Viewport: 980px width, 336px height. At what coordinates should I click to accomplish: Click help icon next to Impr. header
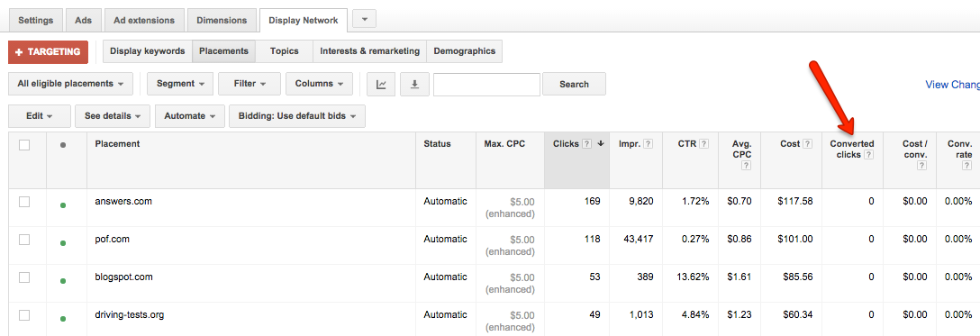[649, 143]
